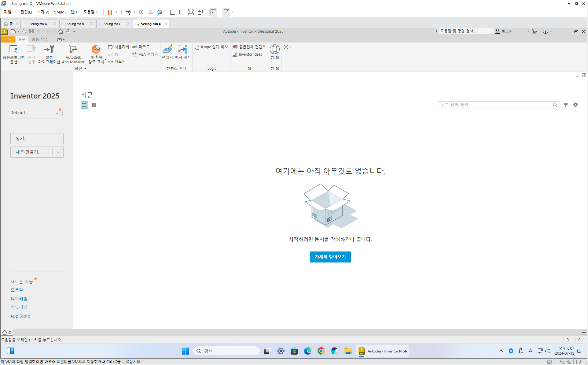
Task: Open the Content Center editor (편집기)
Action: 167,52
